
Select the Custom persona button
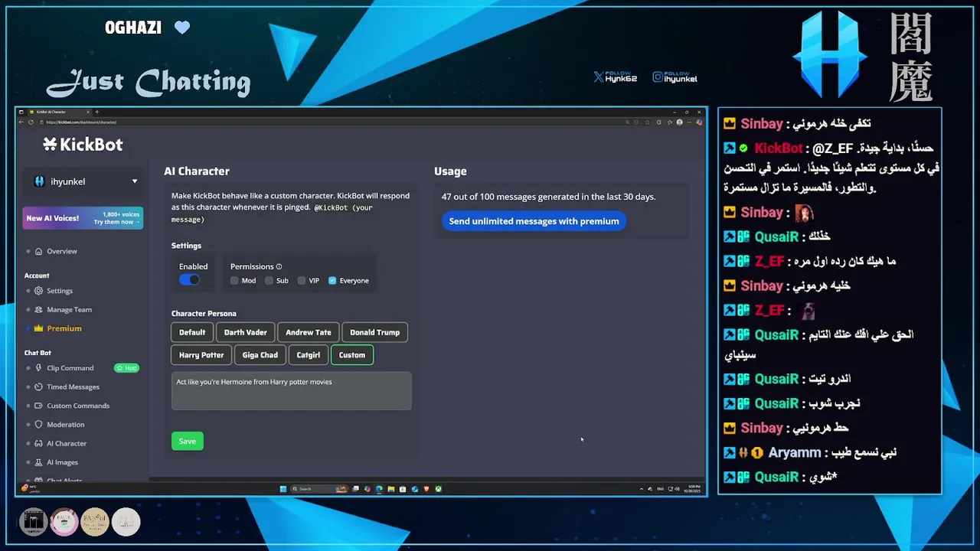coord(352,355)
